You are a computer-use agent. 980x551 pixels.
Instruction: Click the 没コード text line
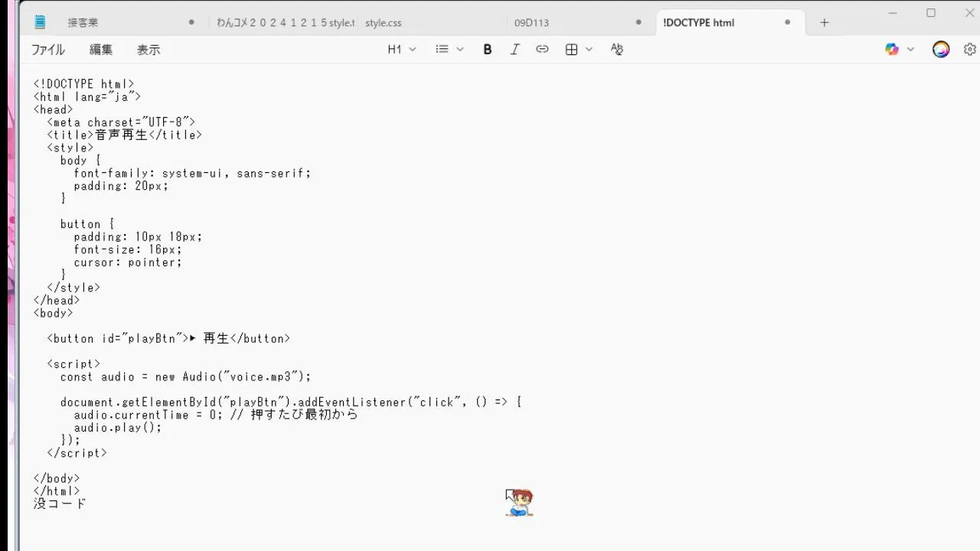[60, 504]
